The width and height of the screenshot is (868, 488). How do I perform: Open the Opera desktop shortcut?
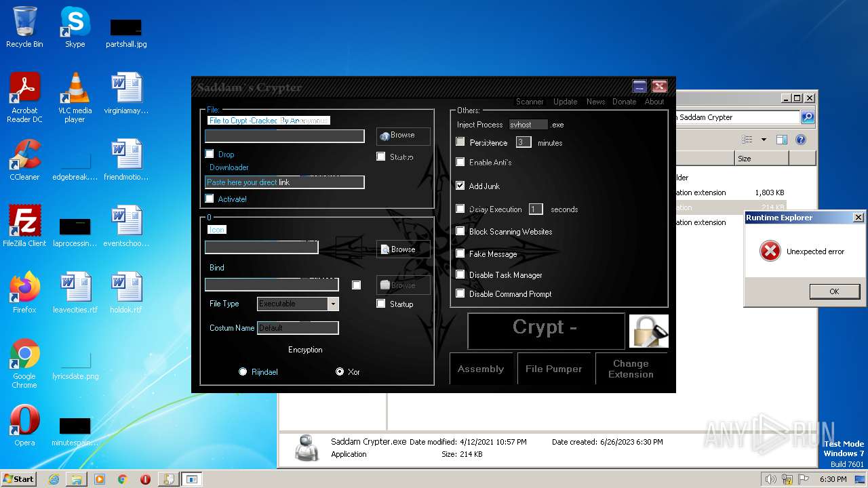tap(24, 426)
